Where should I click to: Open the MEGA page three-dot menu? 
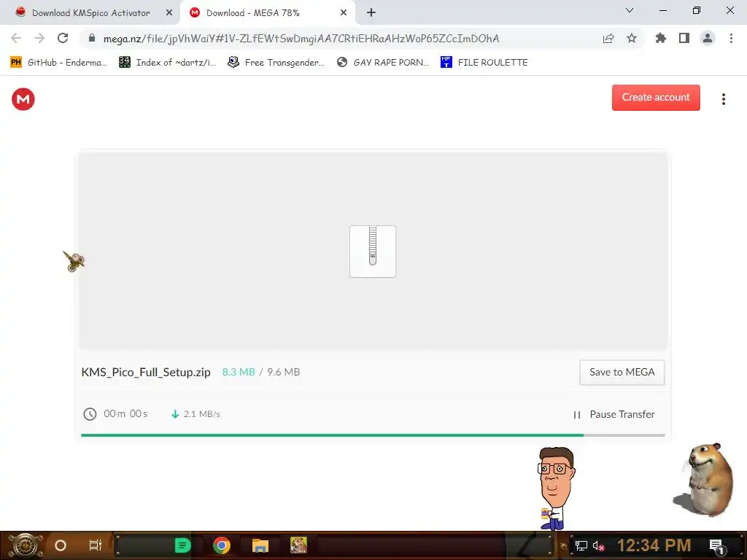[723, 99]
